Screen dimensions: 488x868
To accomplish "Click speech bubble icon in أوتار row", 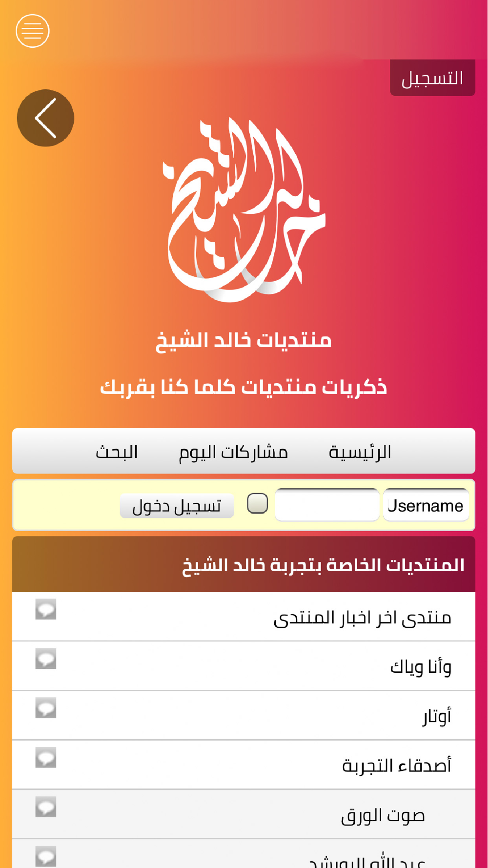I will pyautogui.click(x=46, y=707).
